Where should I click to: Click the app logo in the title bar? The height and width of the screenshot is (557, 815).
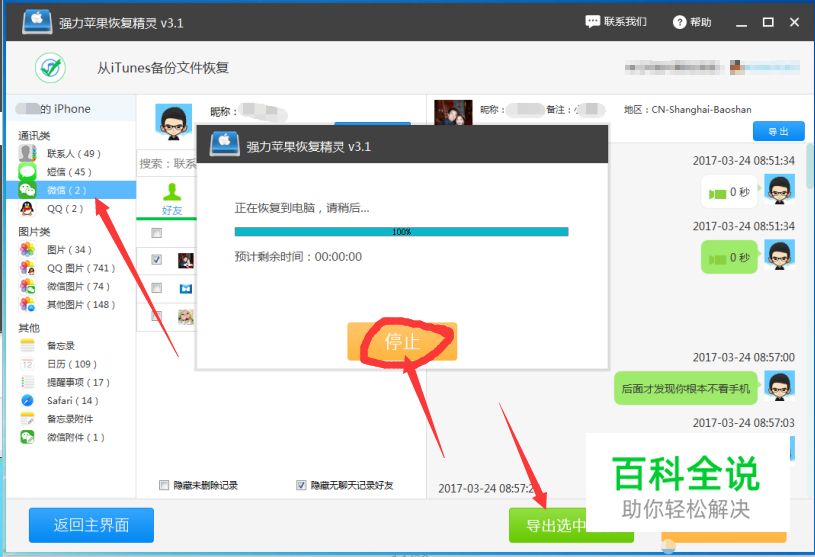pyautogui.click(x=37, y=22)
